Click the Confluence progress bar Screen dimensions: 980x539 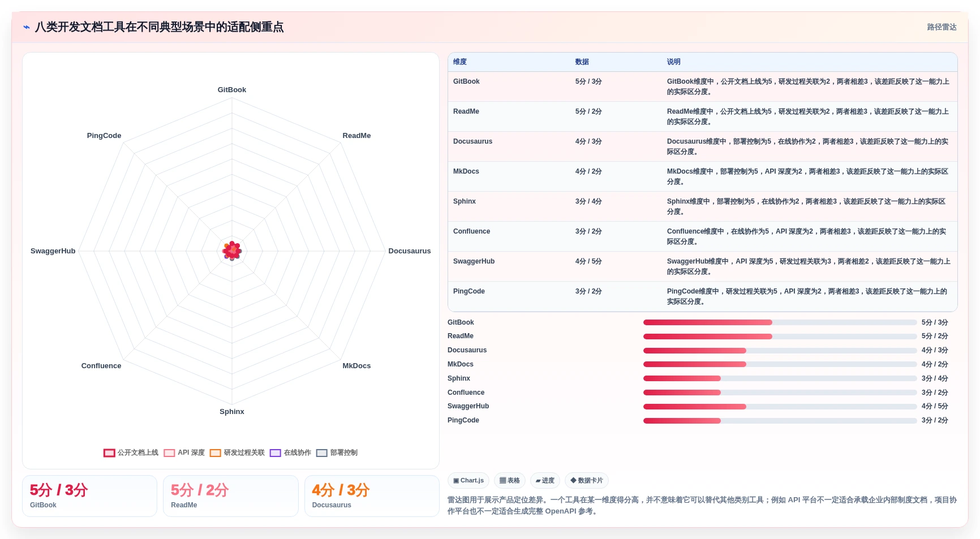[780, 393]
